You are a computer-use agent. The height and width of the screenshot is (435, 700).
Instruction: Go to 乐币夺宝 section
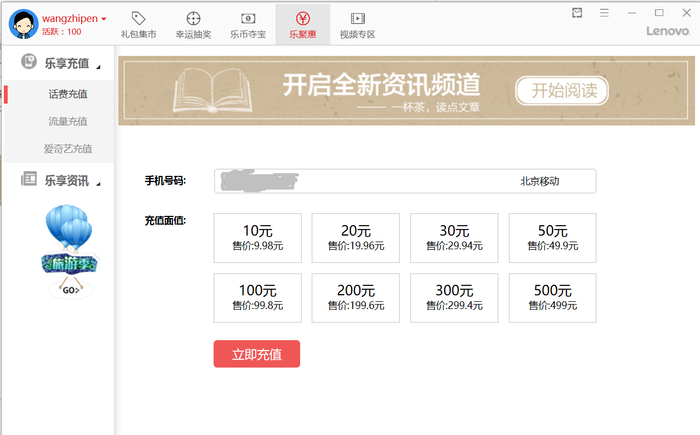coord(248,24)
